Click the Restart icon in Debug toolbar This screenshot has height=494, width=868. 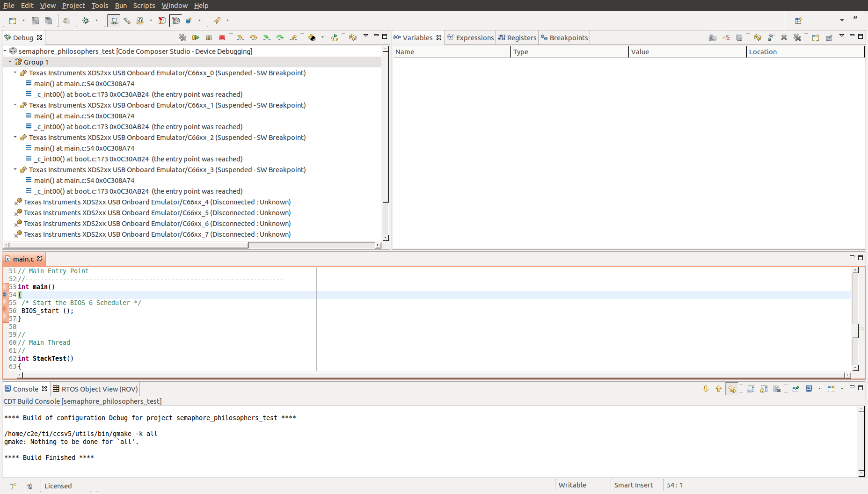334,37
